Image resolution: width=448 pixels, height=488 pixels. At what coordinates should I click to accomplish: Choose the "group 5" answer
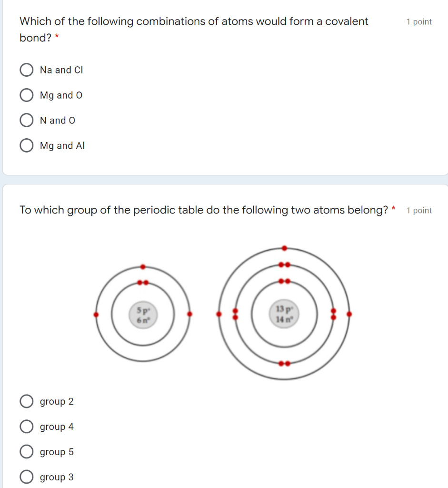click(27, 452)
